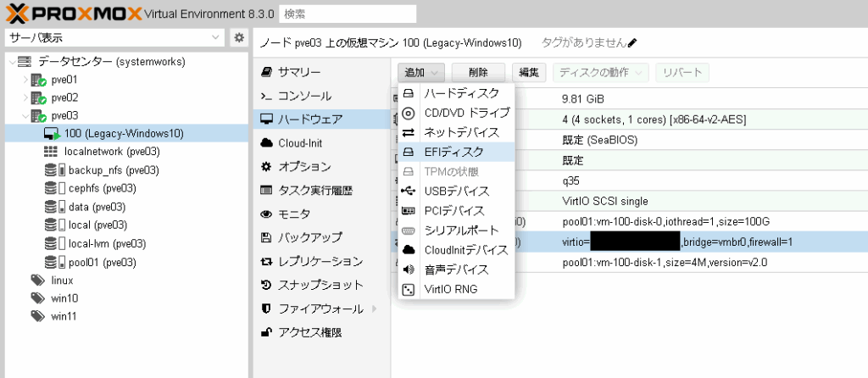Open the ファイアウォール tab
Screen dimensions: 868x378
(321, 309)
